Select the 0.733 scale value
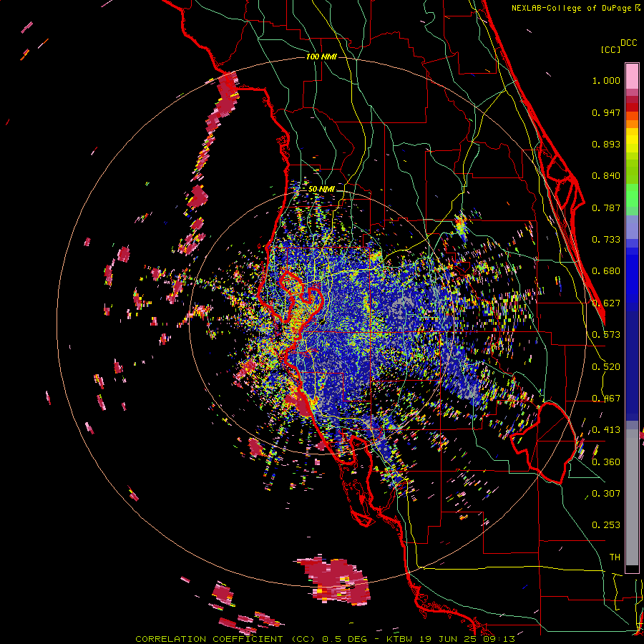 [x=606, y=240]
